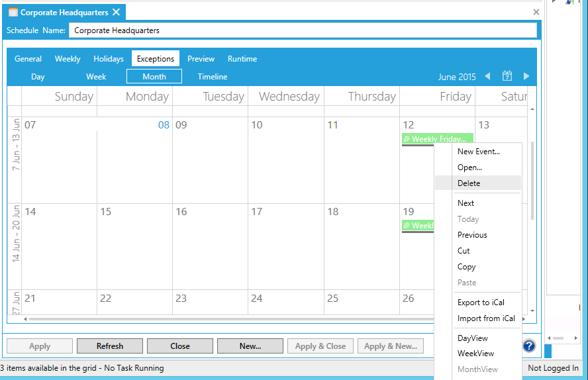Click the Weekly Friday event on June 12
The image size is (588, 380).
coord(437,139)
